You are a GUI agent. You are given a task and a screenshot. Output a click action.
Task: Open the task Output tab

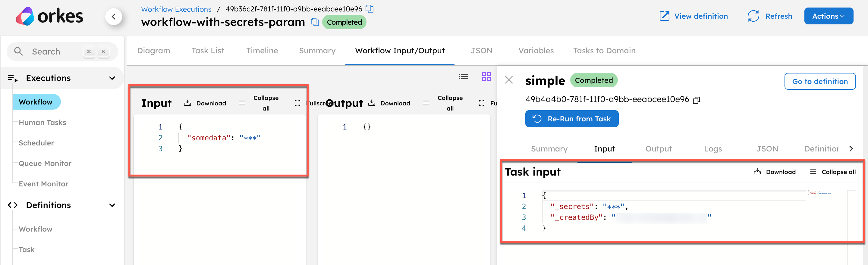pyautogui.click(x=659, y=149)
